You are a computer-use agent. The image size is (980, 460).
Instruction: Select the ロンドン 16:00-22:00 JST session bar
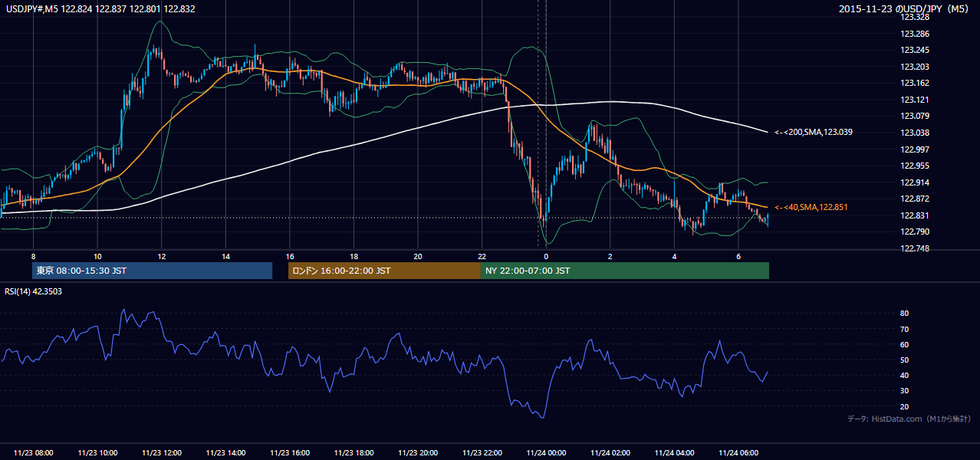(384, 271)
